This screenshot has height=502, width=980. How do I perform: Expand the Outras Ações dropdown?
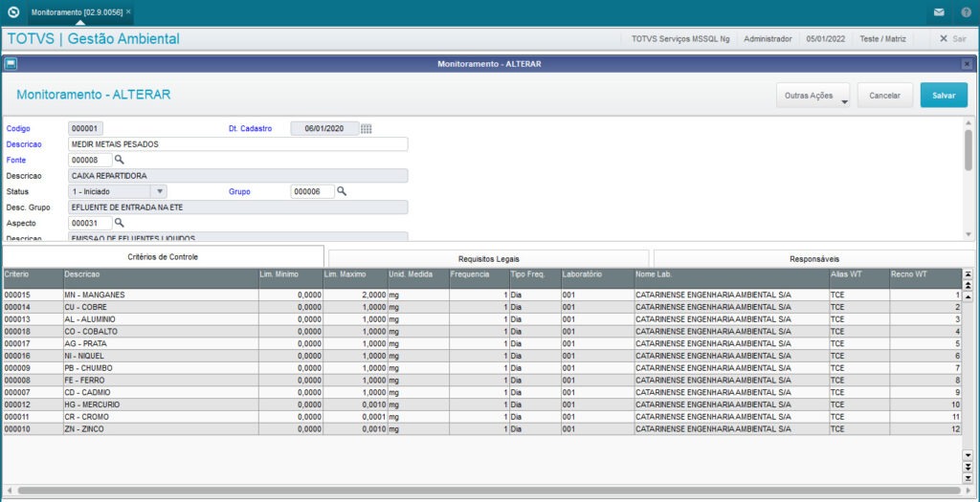813,96
